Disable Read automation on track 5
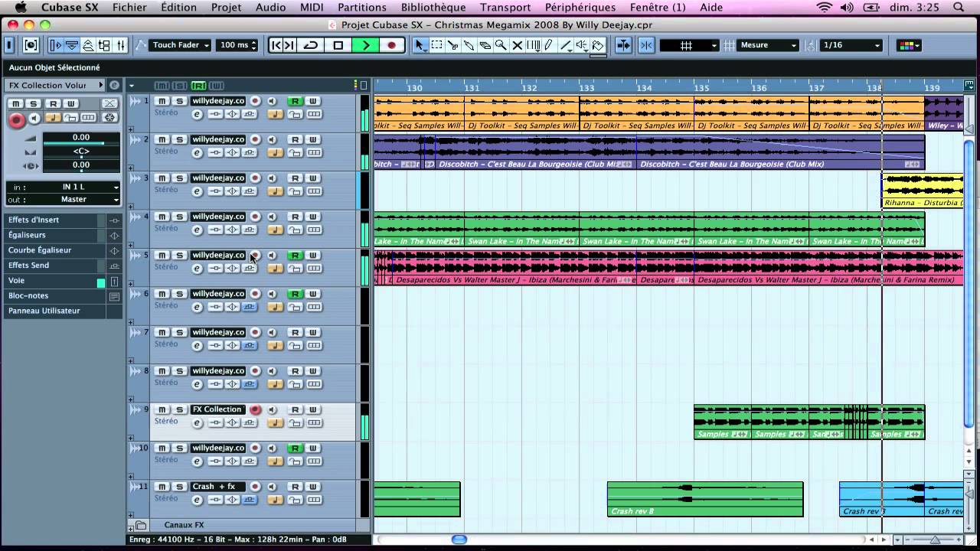 (294, 255)
